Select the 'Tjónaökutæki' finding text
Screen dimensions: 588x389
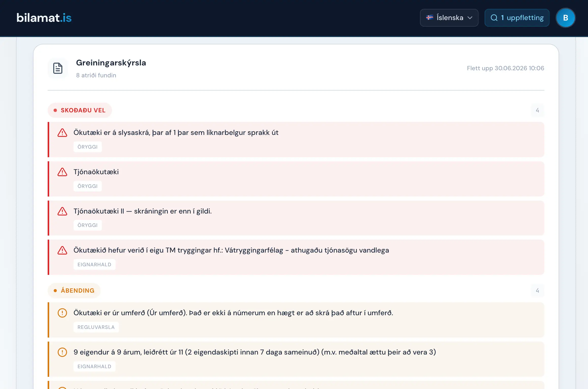pos(96,172)
